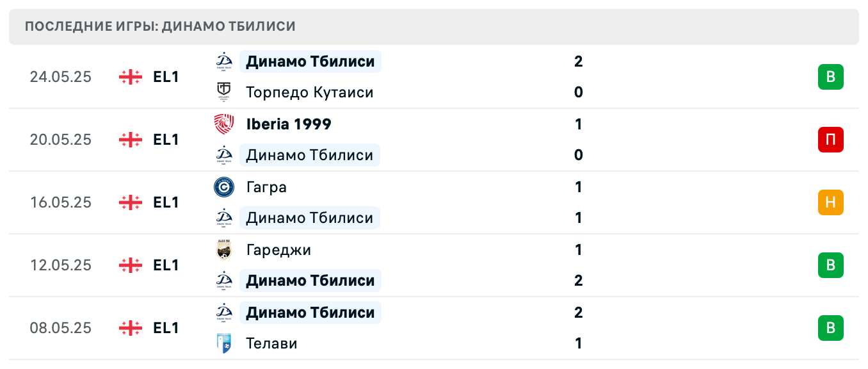
Task: Click the green В badge for the Телави match
Action: pos(831,328)
